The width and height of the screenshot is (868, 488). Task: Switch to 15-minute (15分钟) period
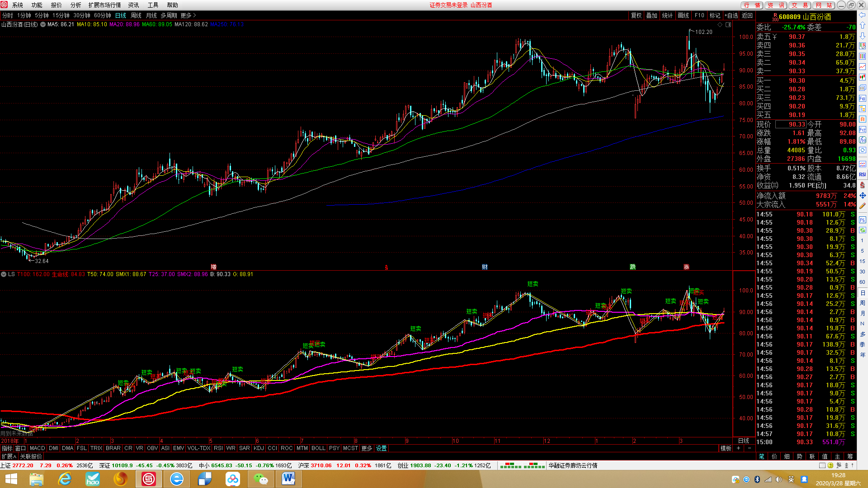click(61, 15)
